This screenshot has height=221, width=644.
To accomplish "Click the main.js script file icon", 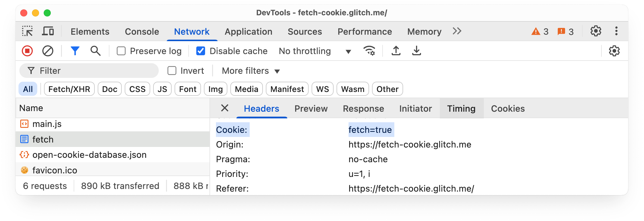I will pyautogui.click(x=24, y=124).
